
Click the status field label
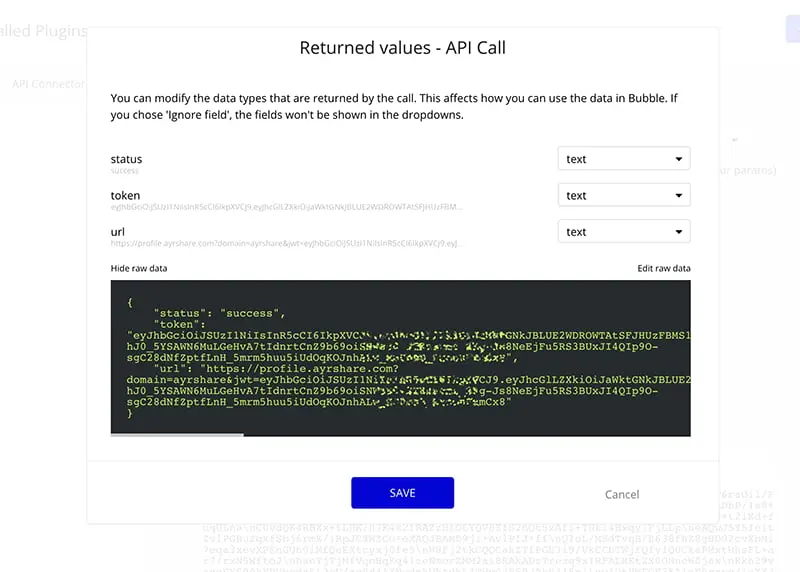click(x=126, y=159)
